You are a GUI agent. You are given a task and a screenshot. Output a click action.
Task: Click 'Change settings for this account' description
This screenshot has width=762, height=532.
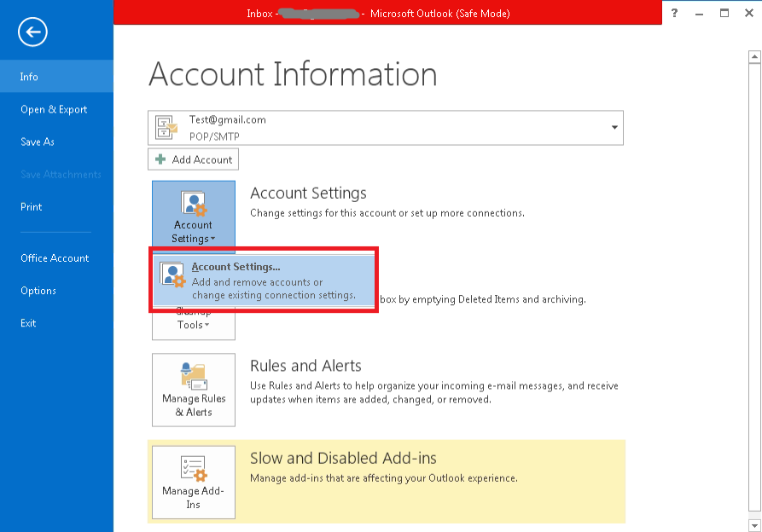387,213
